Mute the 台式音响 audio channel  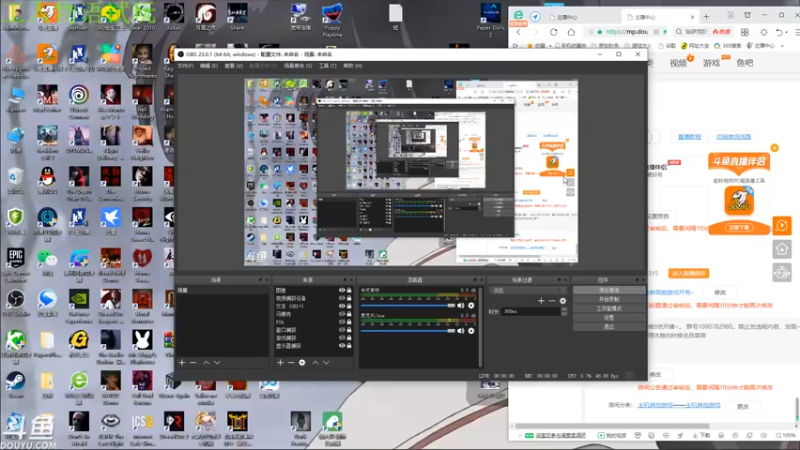(x=461, y=306)
